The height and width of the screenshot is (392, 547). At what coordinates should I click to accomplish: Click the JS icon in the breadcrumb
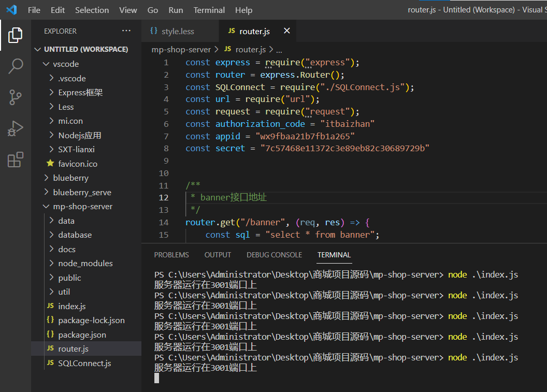pyautogui.click(x=227, y=49)
